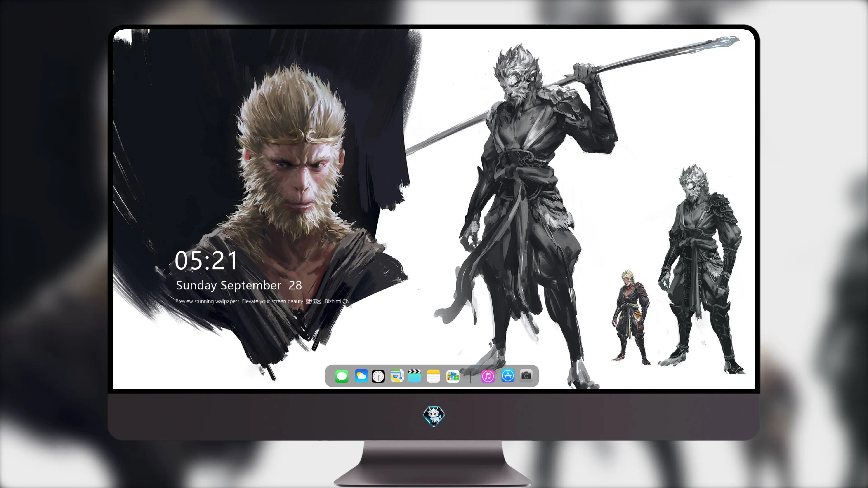Click the dragon mascot logo on the monitor chin

434,416
